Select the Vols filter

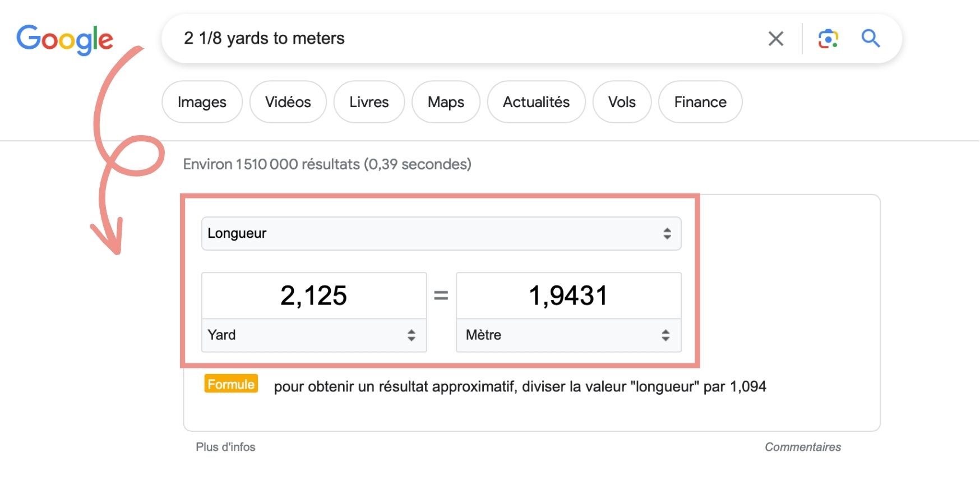tap(622, 102)
